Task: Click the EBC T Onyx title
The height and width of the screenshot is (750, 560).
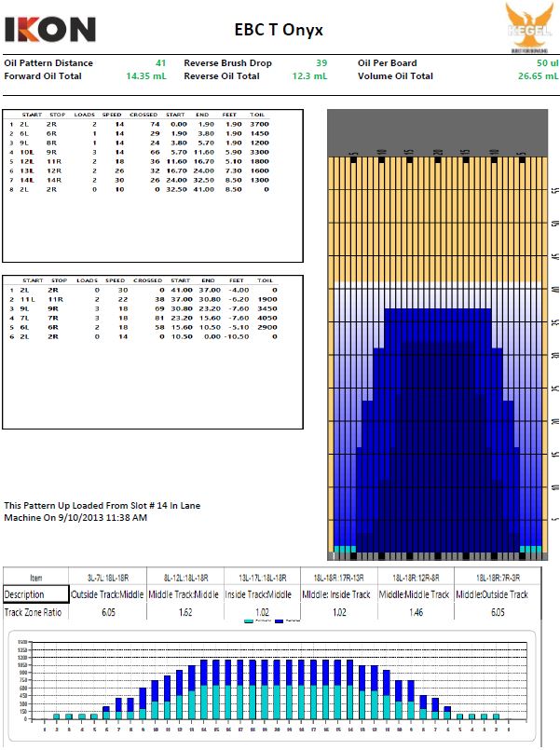Action: click(x=279, y=29)
